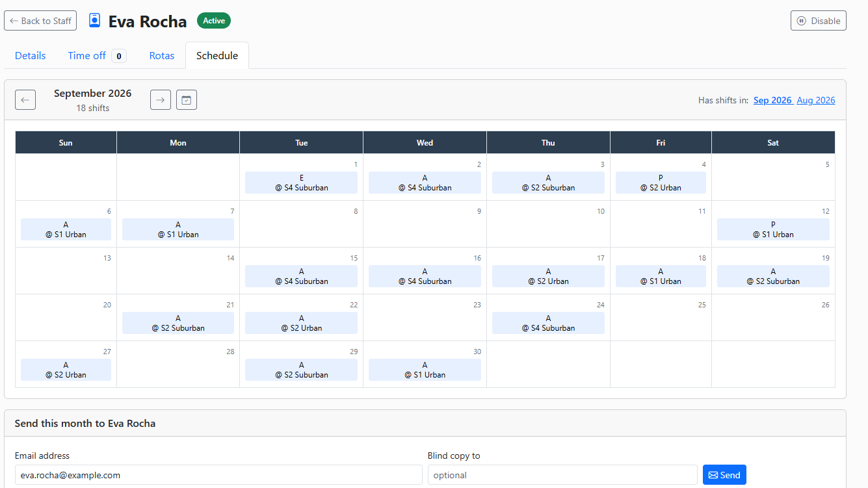This screenshot has width=868, height=488.
Task: Disable this staff member
Action: 819,21
